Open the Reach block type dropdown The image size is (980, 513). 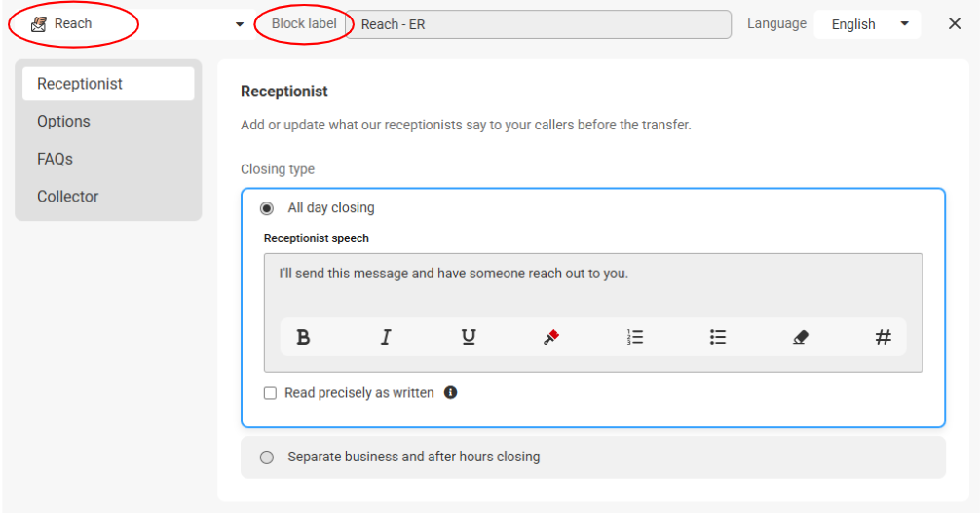click(x=240, y=24)
